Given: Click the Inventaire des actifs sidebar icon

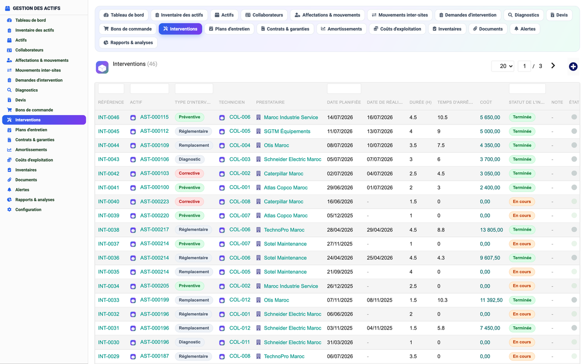Looking at the screenshot, I should coord(9,30).
